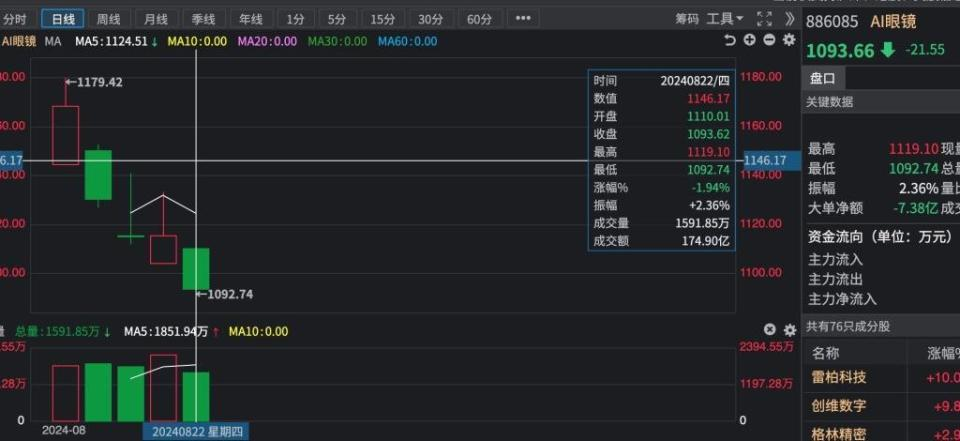
Task: Open the 盘口 tab in side panel
Action: pos(823,79)
